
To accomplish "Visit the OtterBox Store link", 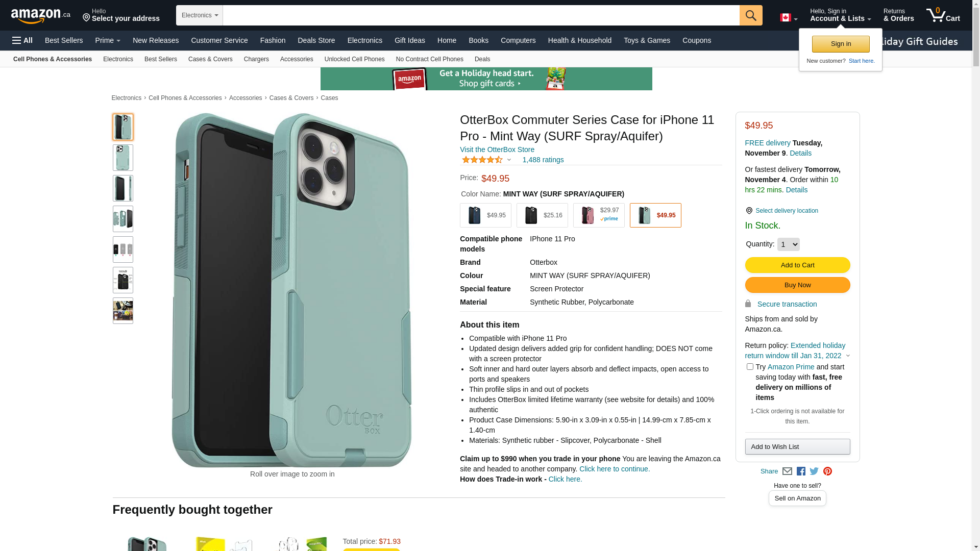I will point(497,149).
